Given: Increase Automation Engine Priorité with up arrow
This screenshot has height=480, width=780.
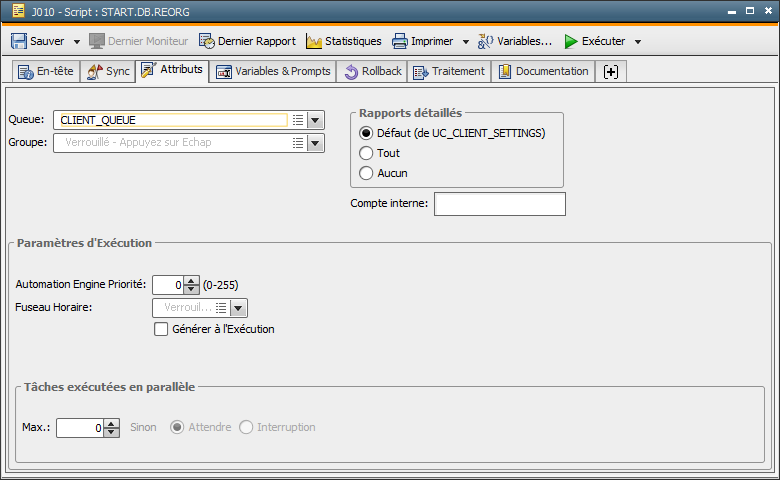Looking at the screenshot, I should tap(193, 280).
